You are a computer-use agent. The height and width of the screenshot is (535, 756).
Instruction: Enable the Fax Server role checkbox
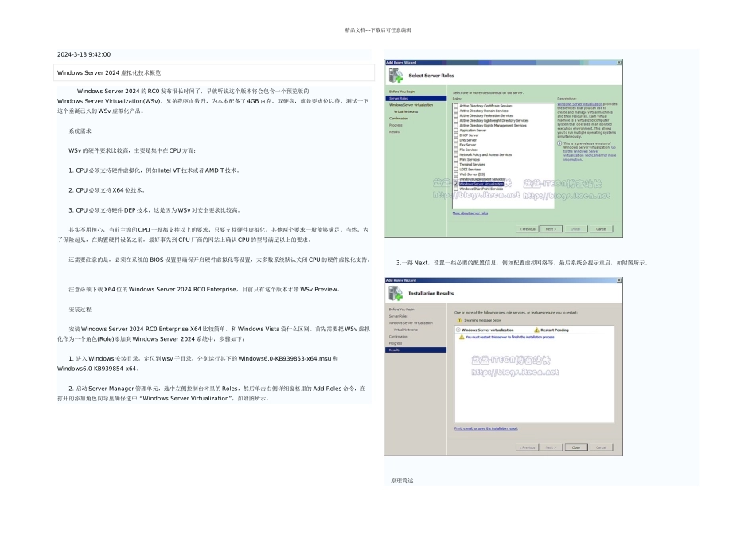point(456,145)
